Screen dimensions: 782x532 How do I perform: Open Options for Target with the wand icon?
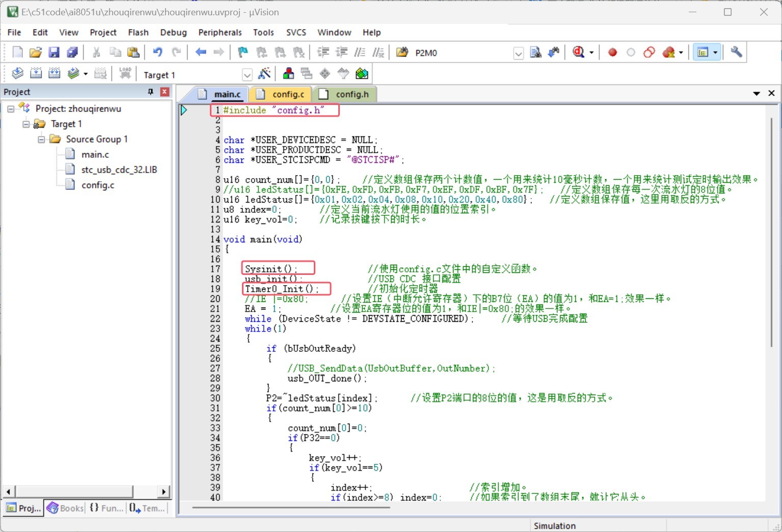click(264, 74)
